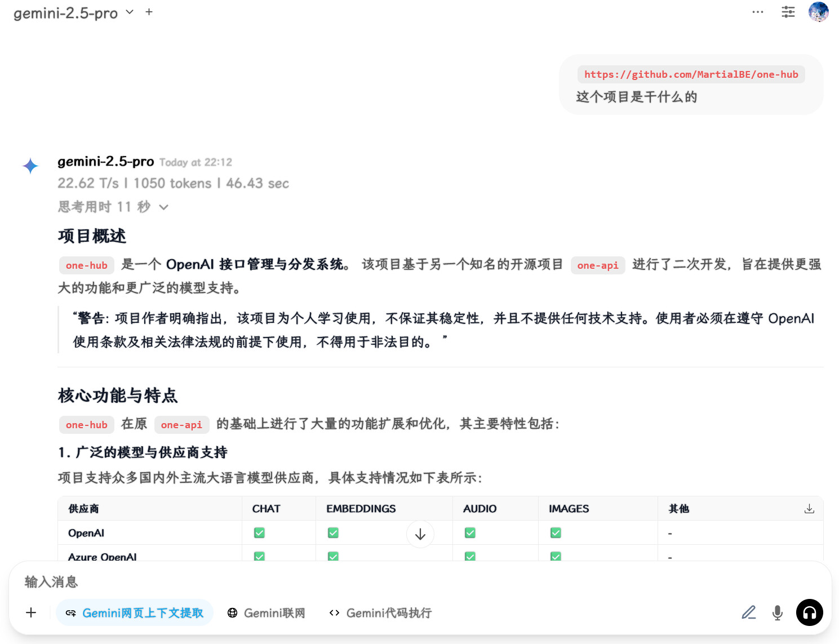
Task: Toggle the OpenAI IMAGES checkbox
Action: (x=556, y=532)
